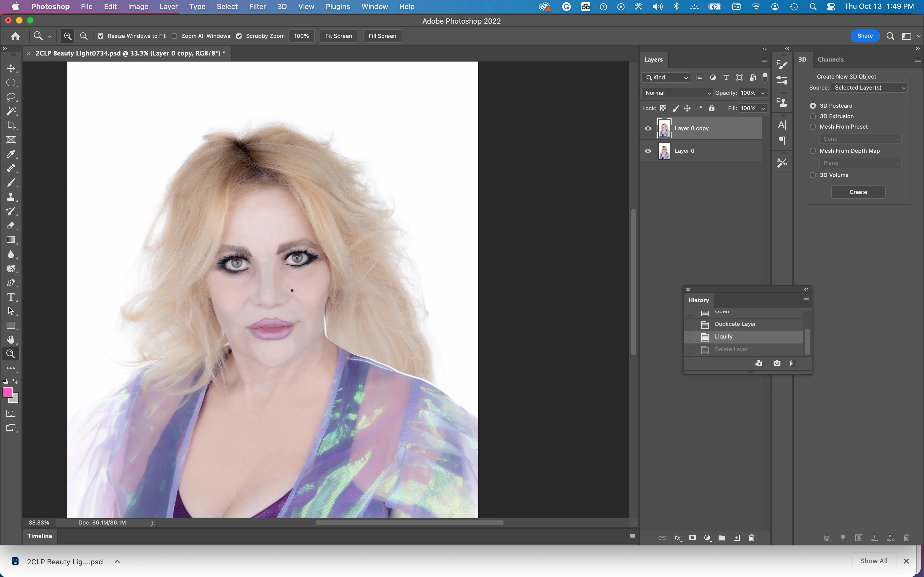The image size is (924, 577).
Task: Expand the Source Selected Layer(s) dropdown
Action: [869, 88]
